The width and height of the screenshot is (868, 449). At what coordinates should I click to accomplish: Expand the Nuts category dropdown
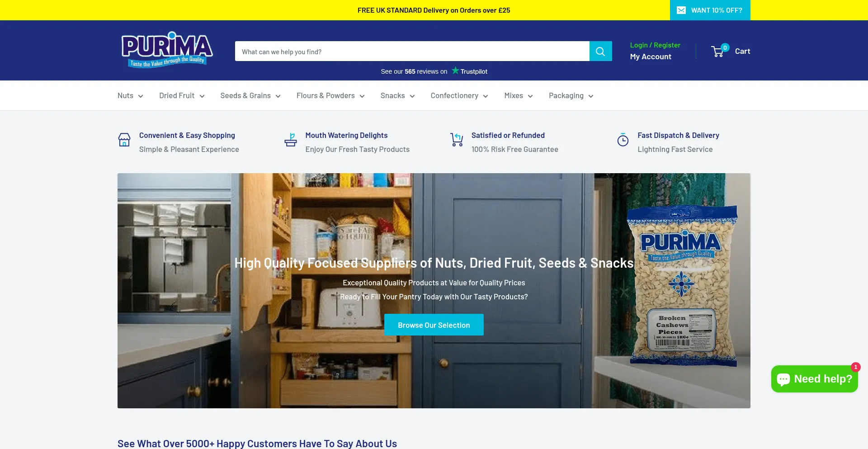coord(130,95)
